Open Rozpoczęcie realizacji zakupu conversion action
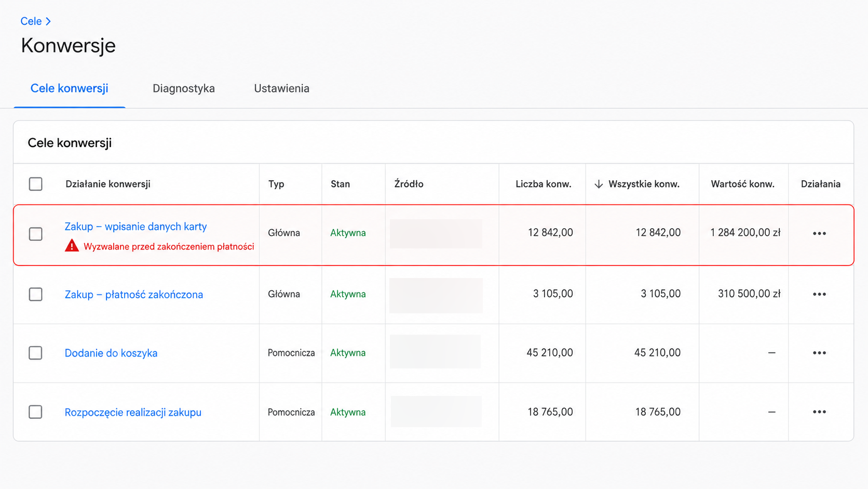868x489 pixels. click(133, 413)
